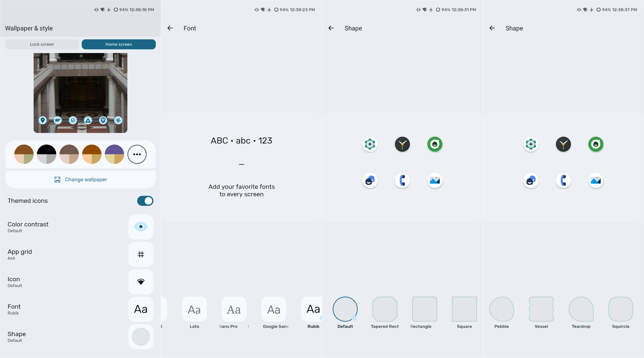Tap the Shape circle preview tile

point(141,337)
